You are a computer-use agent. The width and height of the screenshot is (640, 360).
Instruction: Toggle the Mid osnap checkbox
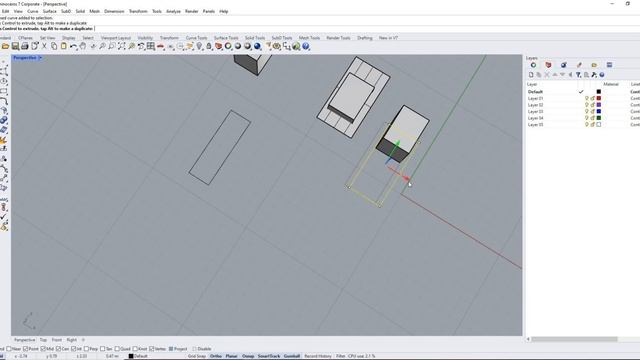click(x=43, y=349)
